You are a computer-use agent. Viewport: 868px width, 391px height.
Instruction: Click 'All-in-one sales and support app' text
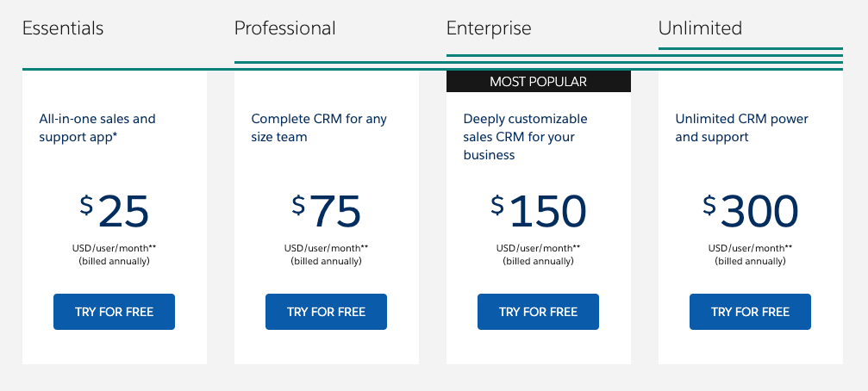[97, 127]
